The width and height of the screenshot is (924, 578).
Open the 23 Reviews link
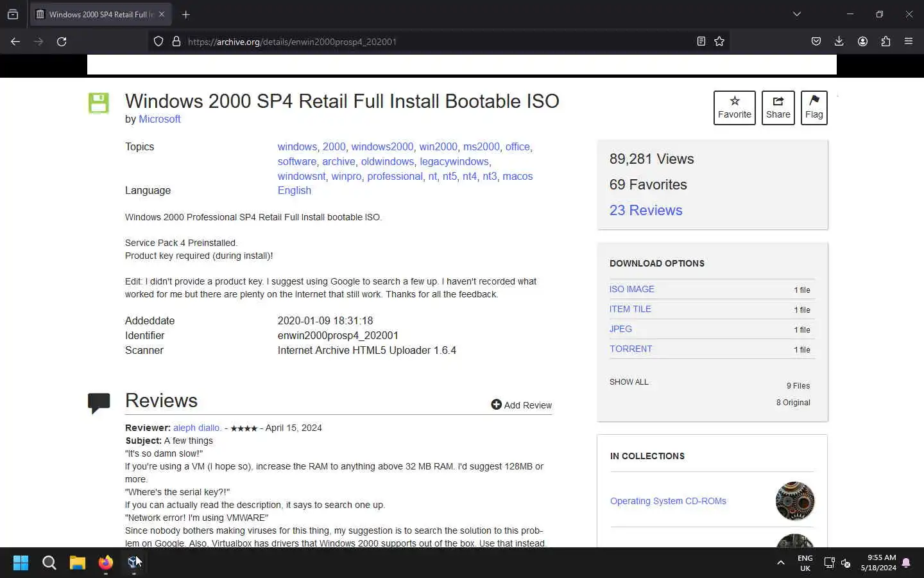pyautogui.click(x=646, y=210)
